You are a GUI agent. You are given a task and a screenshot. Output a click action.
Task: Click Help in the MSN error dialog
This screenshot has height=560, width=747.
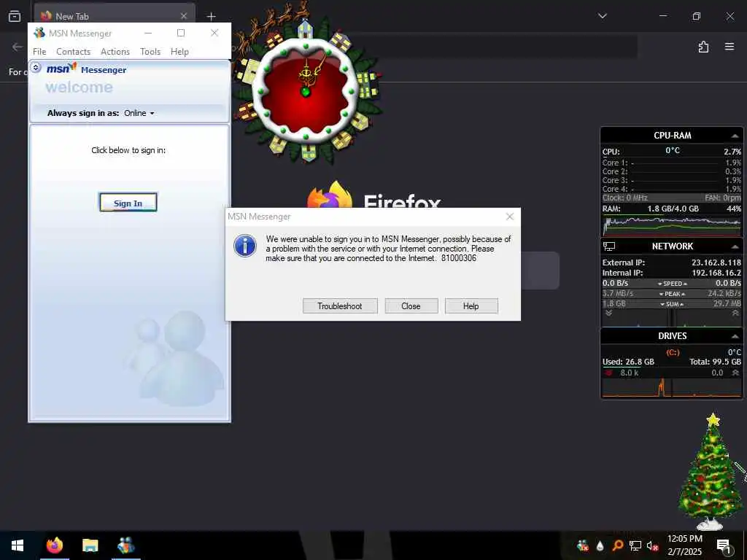[471, 306]
